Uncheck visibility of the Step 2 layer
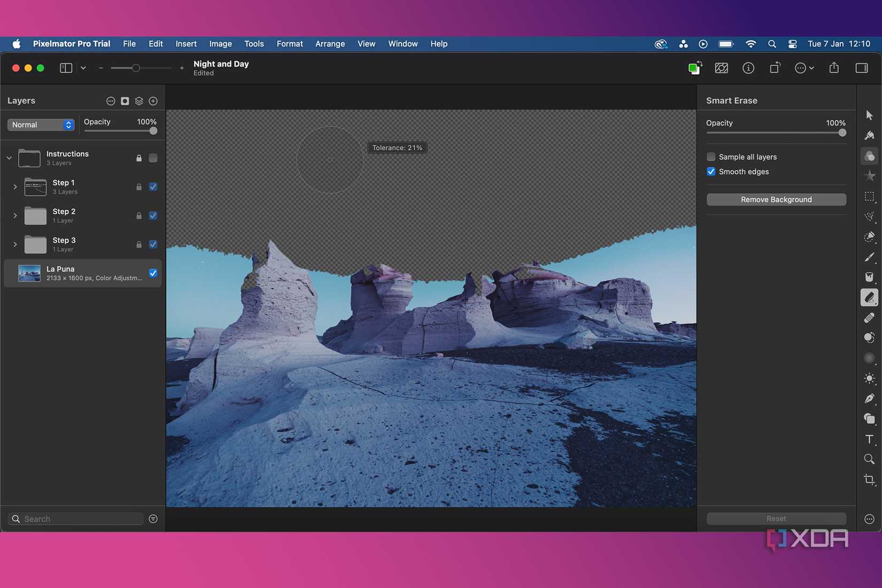882x588 pixels. (x=153, y=215)
